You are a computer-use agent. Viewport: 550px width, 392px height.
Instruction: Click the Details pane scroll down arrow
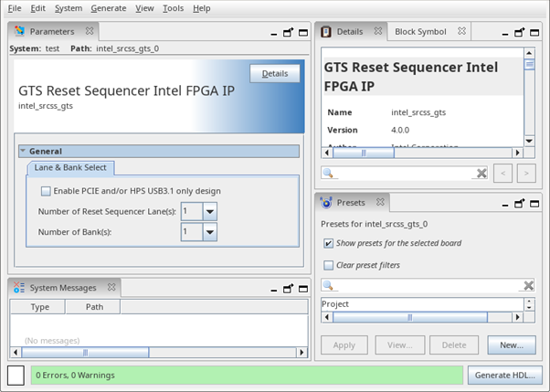pos(529,141)
